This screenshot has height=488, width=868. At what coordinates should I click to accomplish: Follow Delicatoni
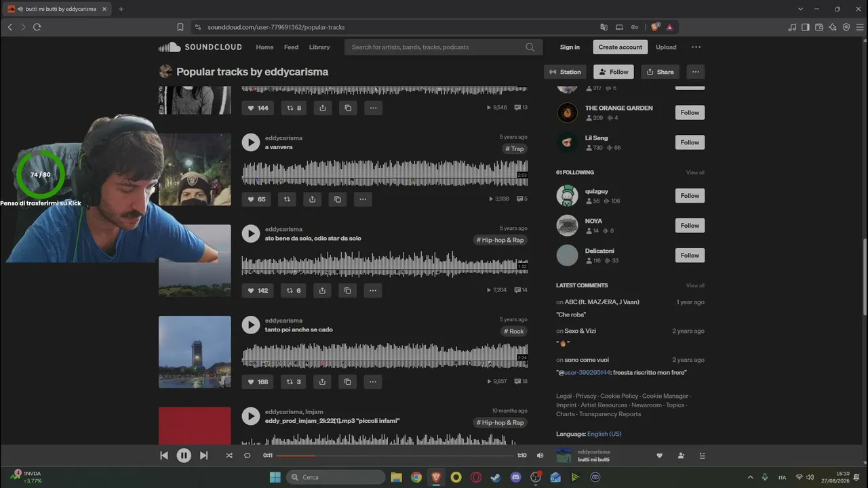(690, 256)
